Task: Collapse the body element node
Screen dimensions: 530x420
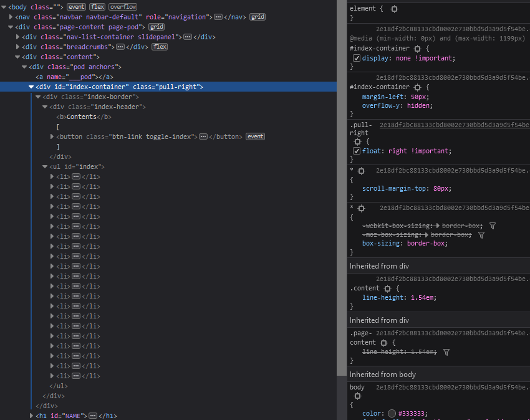Action: pyautogui.click(x=4, y=7)
